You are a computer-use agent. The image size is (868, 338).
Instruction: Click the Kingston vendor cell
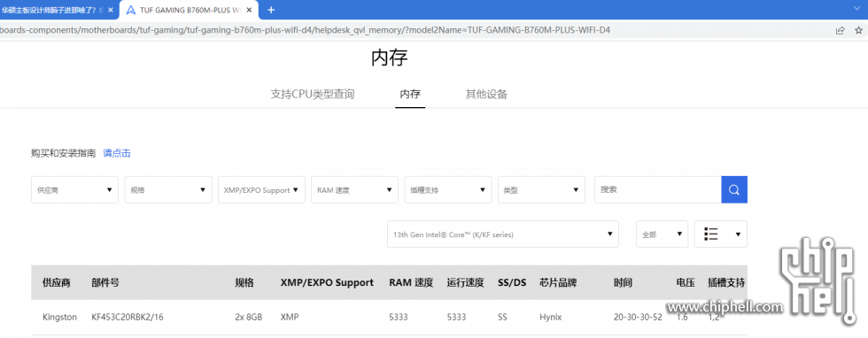(60, 318)
